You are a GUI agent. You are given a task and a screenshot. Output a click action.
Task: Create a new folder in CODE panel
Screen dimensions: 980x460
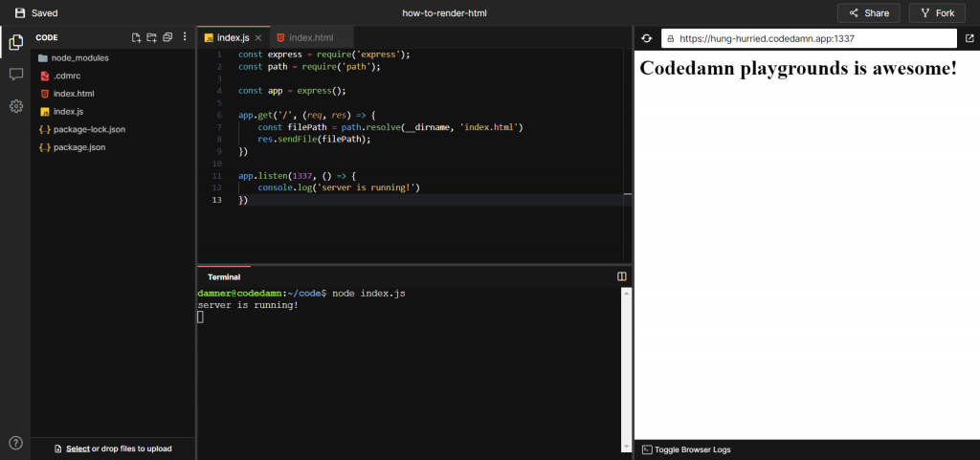(151, 37)
